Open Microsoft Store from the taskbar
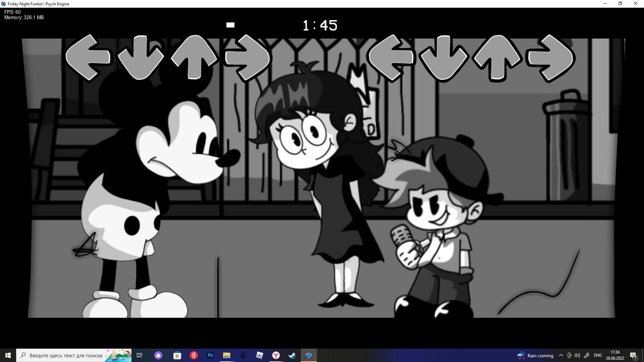The image size is (644, 362). [x=177, y=355]
